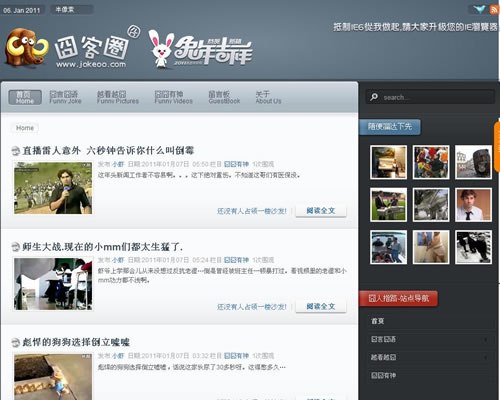Screen dimensions: 500x400
Task: Open random thumbnail showing gray tree scene
Action: click(x=431, y=205)
